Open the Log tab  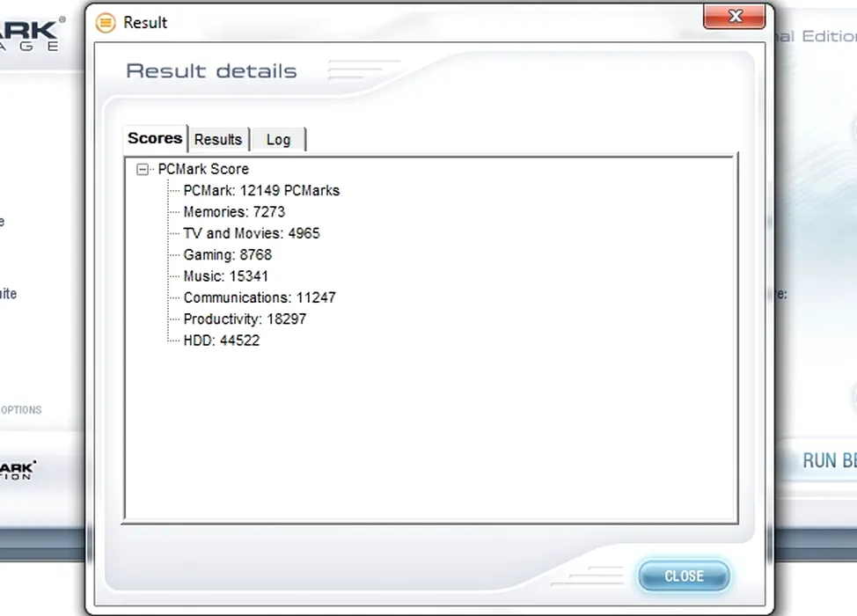(279, 139)
